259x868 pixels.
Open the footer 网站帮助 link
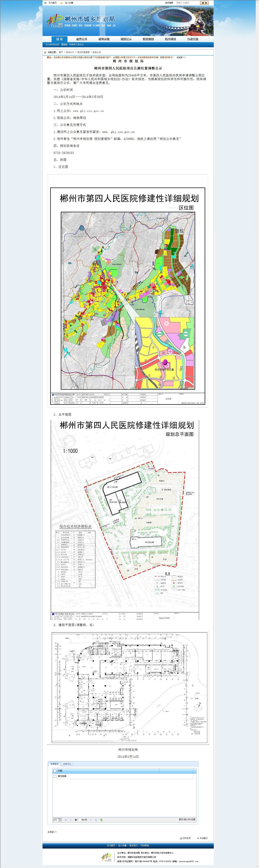[x=145, y=845]
